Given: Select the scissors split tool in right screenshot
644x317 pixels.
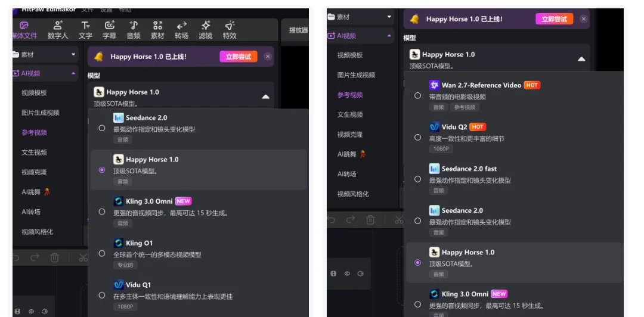Looking at the screenshot, I should pyautogui.click(x=399, y=220).
